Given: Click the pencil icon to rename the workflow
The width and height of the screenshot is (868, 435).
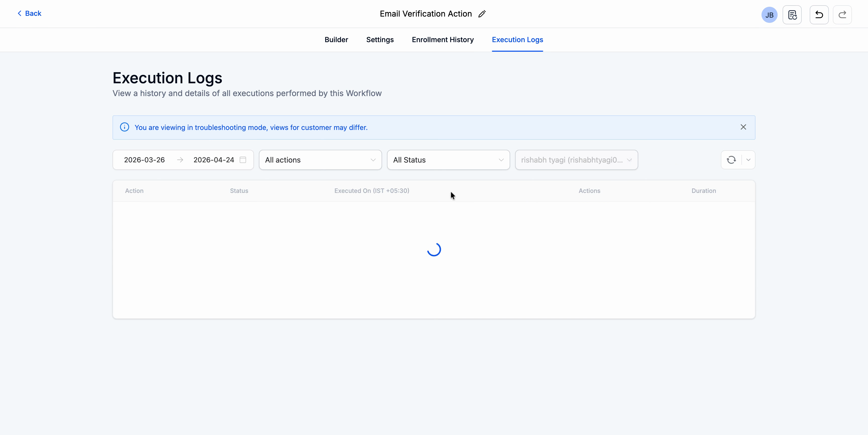Looking at the screenshot, I should pos(481,14).
